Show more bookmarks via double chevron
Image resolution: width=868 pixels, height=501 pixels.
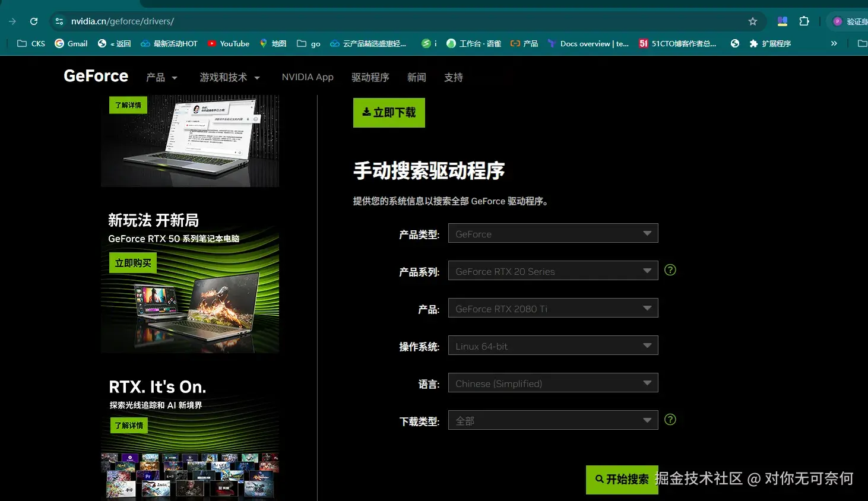834,43
